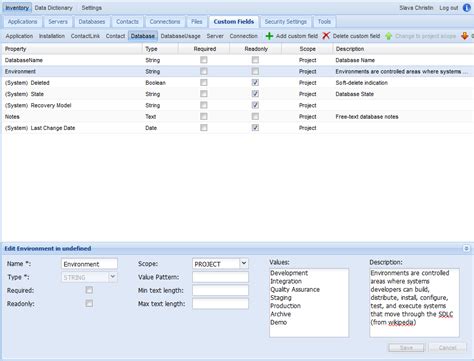The image size is (474, 361).
Task: Click the Max text length field
Action: [x=220, y=304]
